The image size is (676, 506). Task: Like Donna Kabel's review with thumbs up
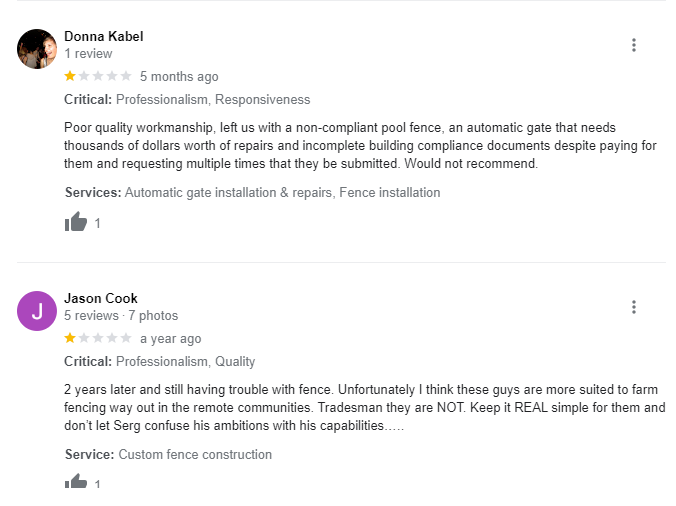tap(76, 223)
